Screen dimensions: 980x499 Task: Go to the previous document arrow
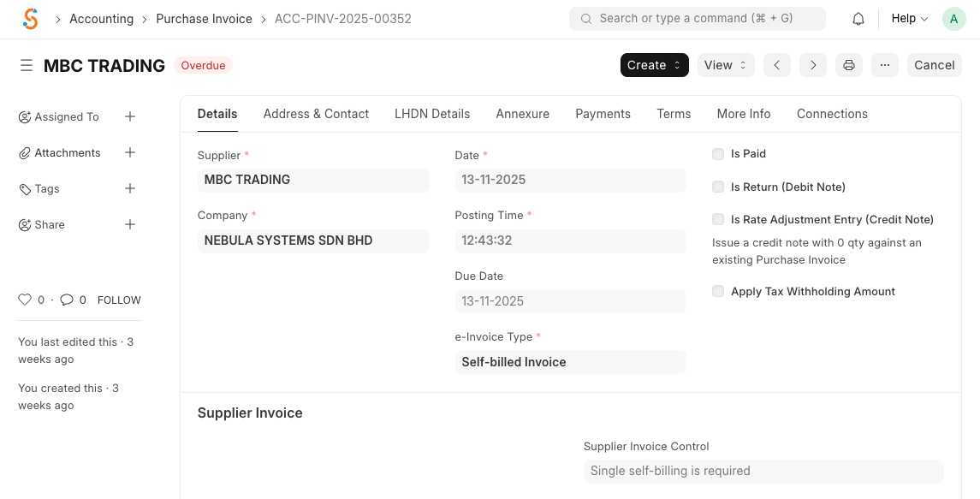click(x=777, y=65)
